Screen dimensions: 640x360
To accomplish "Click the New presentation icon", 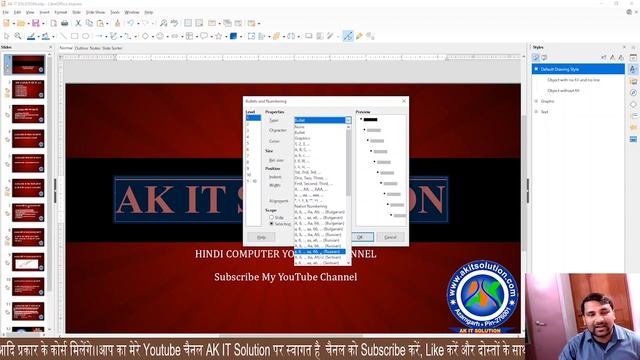I will [x=7, y=23].
